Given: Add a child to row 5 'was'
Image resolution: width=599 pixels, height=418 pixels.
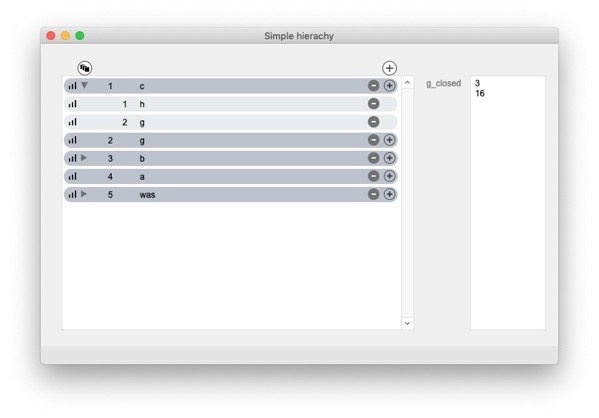Looking at the screenshot, I should tap(389, 194).
